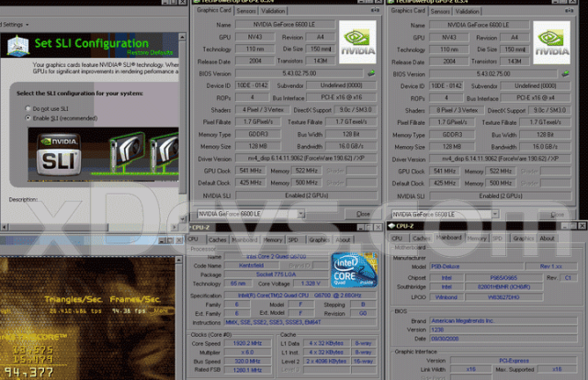The image size is (588, 380).
Task: Open GPU selection dropdown in left GPU-Z window
Action: tap(300, 214)
